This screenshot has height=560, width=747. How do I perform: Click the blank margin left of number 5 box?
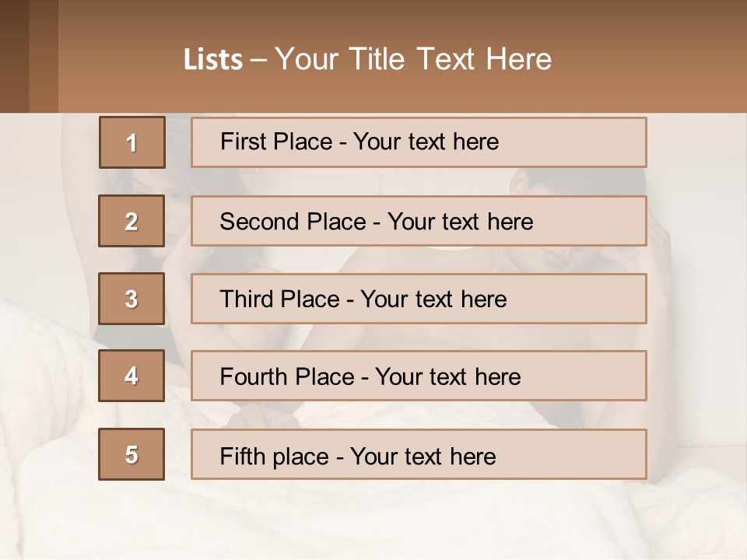tap(48, 454)
